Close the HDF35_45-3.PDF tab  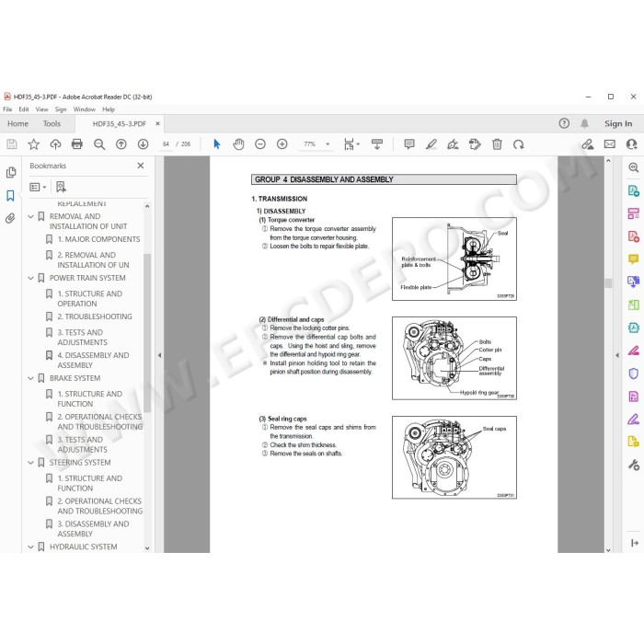[x=157, y=123]
